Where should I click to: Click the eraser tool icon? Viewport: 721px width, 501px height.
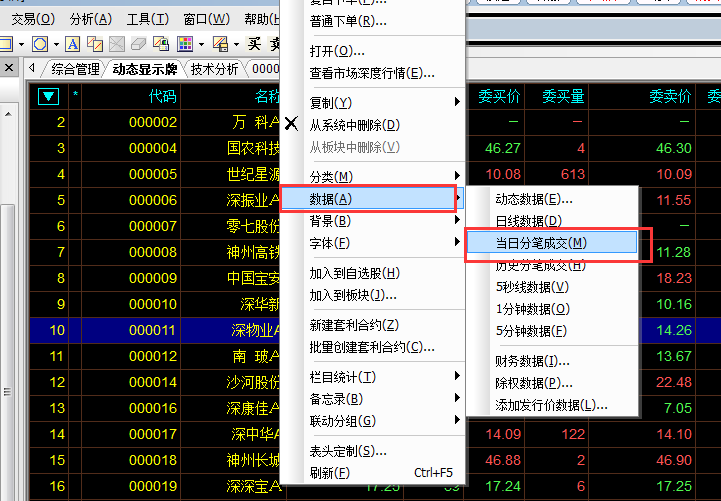point(139,44)
